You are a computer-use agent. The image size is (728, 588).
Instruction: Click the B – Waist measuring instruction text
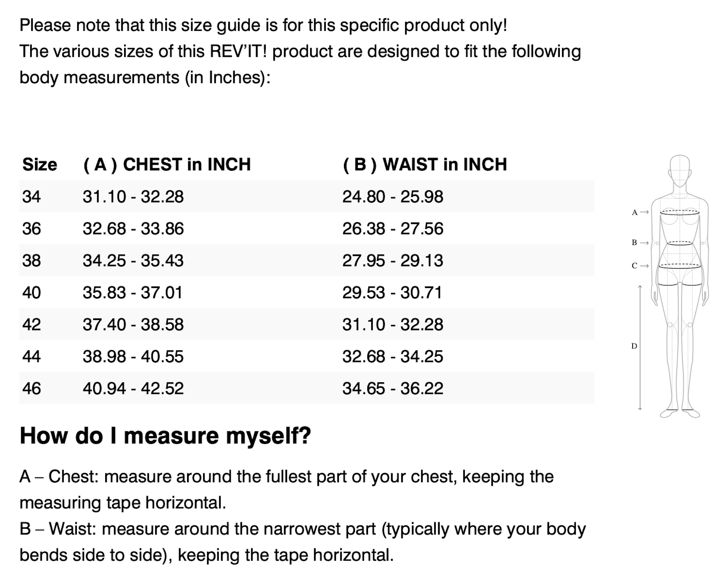[303, 542]
